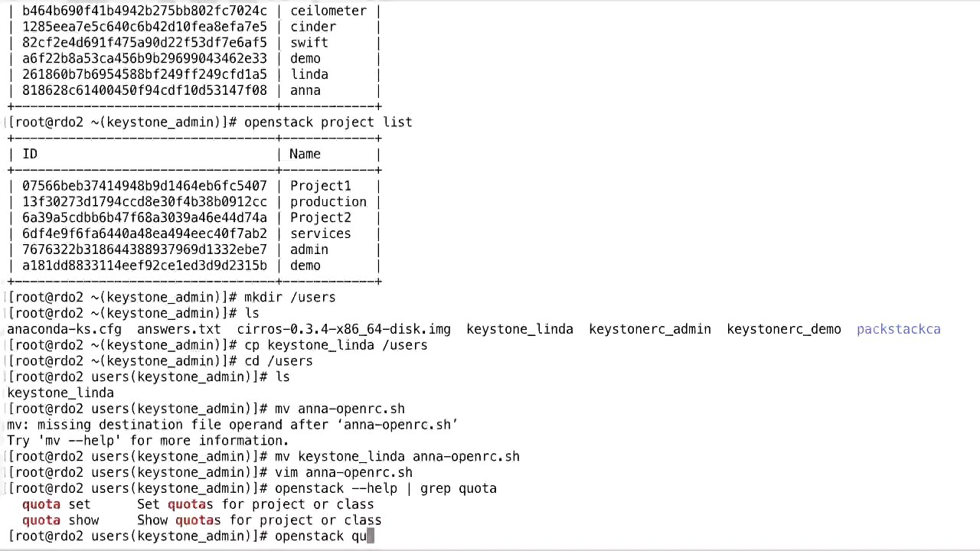This screenshot has height=551, width=980.
Task: Click the keystonerc_admin file in ls output
Action: 649,329
